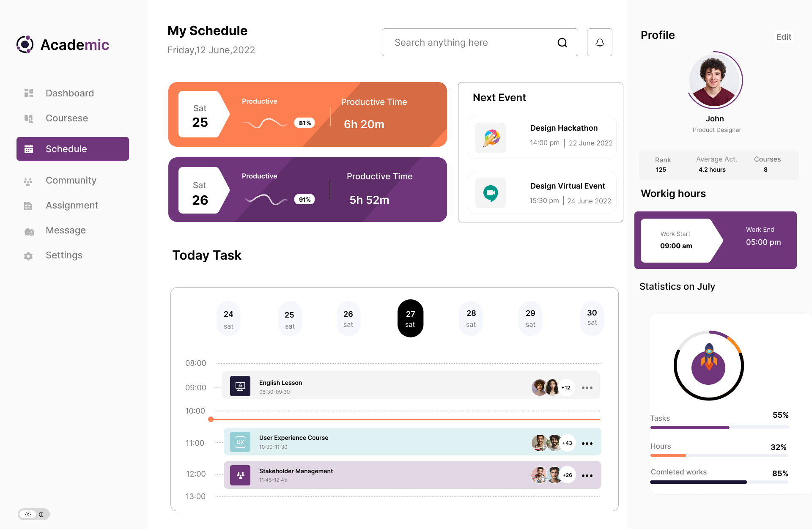Go to the Community section
Image resolution: width=812 pixels, height=529 pixels.
(71, 181)
